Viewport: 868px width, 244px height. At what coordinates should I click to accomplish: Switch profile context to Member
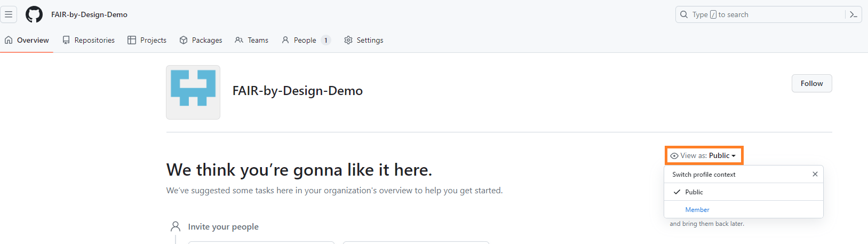click(x=697, y=210)
